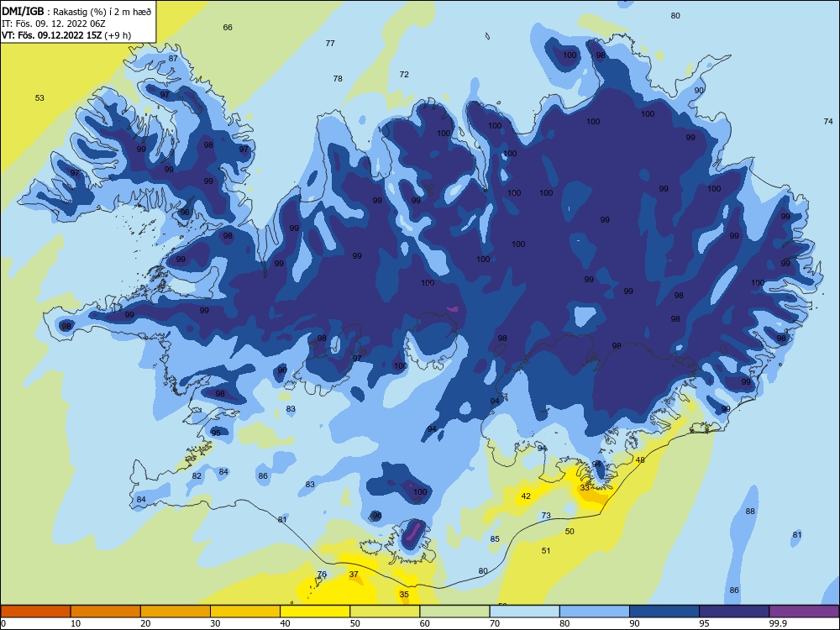
Task: Click the humidity value '53' over the ocean
Action: [x=39, y=98]
